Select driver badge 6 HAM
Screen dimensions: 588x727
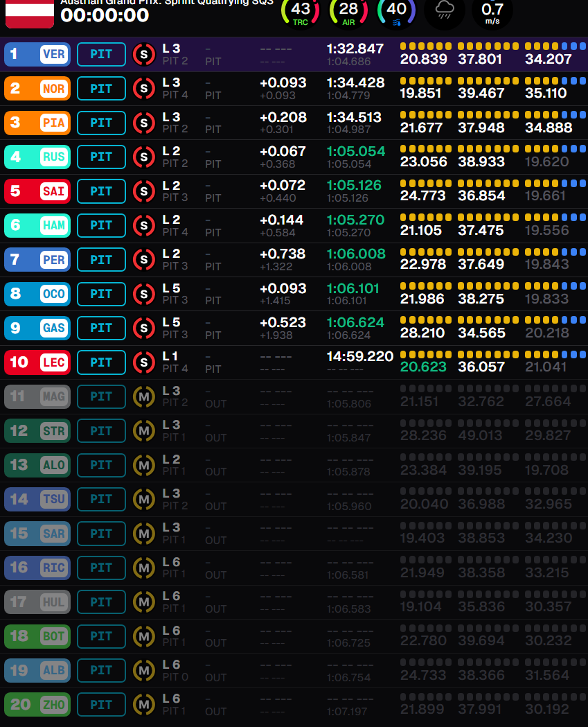(x=37, y=225)
